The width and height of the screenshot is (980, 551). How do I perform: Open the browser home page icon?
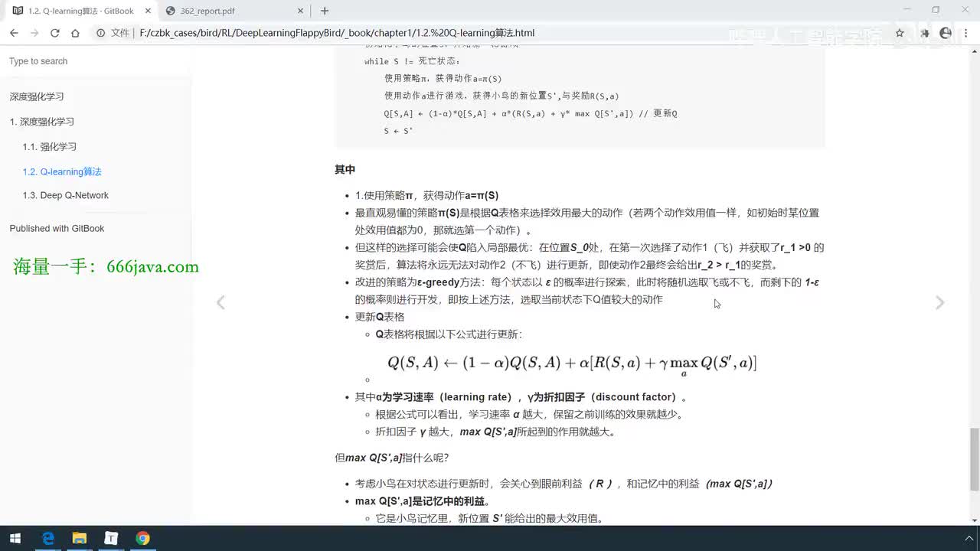coord(75,33)
